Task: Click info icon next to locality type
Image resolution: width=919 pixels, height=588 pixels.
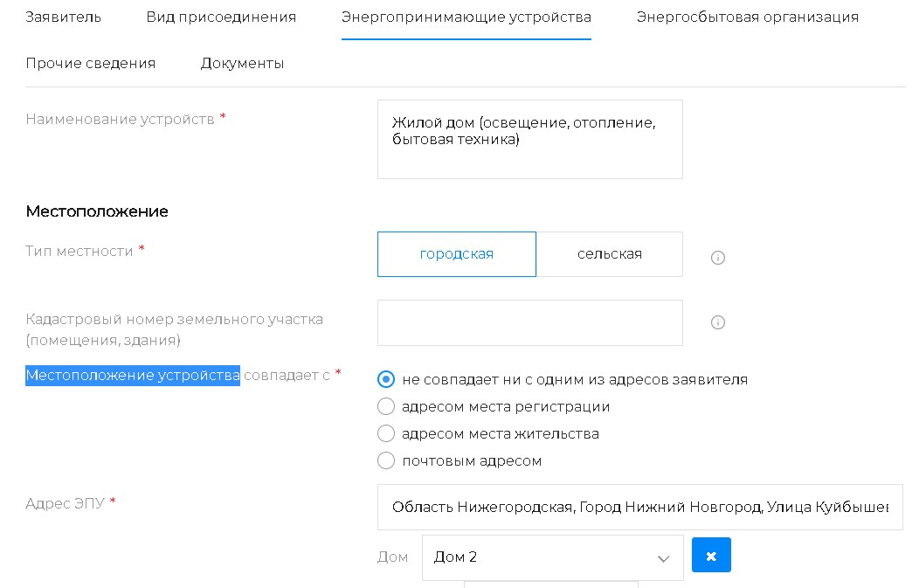Action: tap(718, 258)
